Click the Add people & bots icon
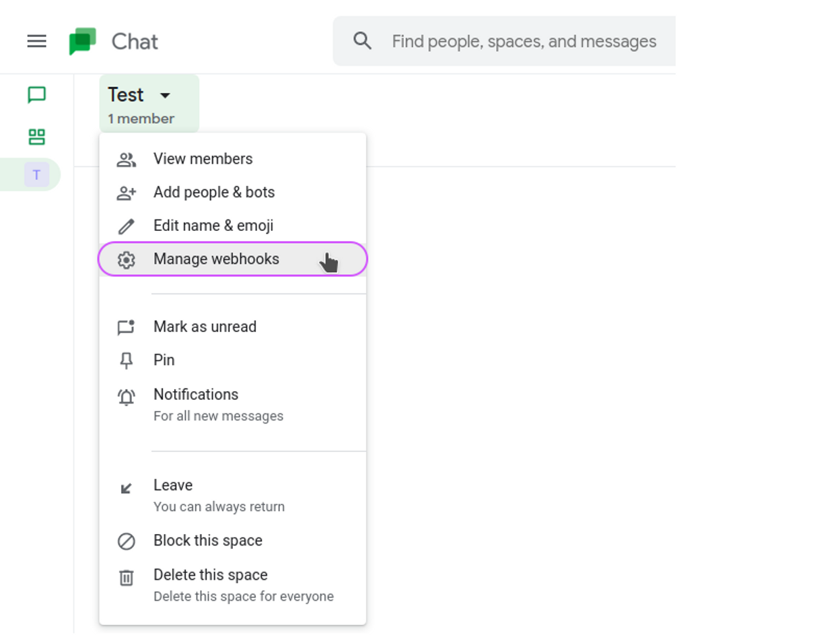Image resolution: width=840 pixels, height=635 pixels. pos(126,192)
